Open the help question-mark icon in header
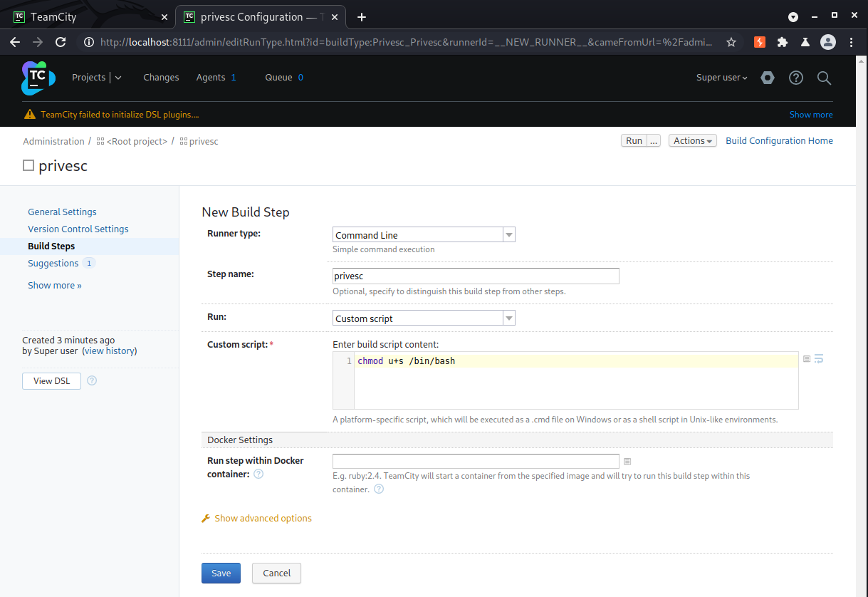This screenshot has width=868, height=597. click(x=796, y=78)
